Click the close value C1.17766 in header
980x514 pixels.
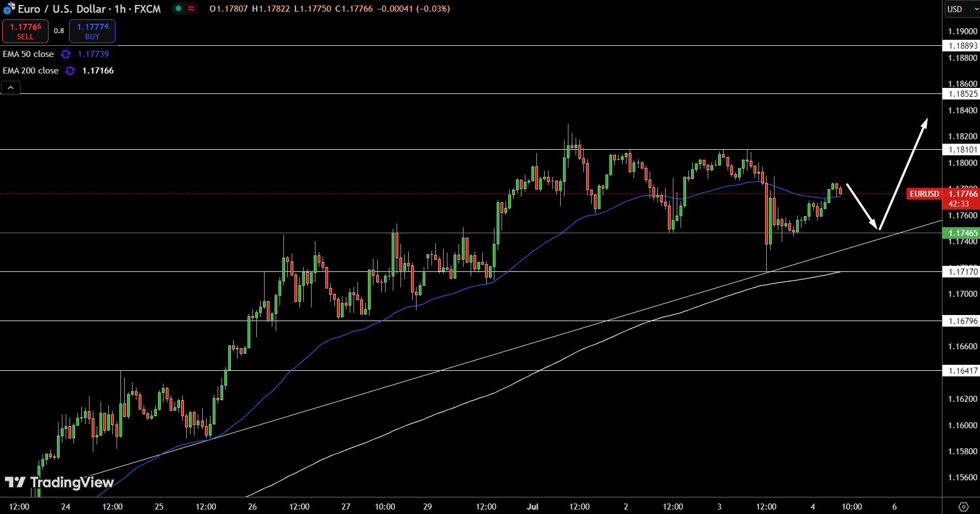(354, 9)
